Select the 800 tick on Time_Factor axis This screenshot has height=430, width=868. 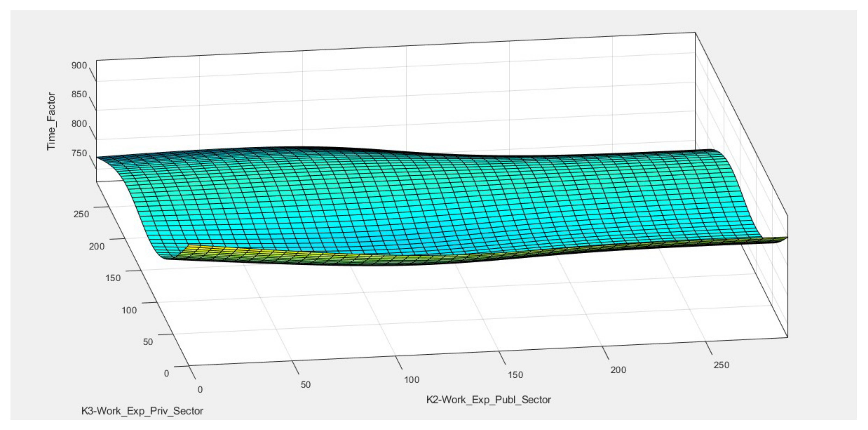tap(79, 124)
